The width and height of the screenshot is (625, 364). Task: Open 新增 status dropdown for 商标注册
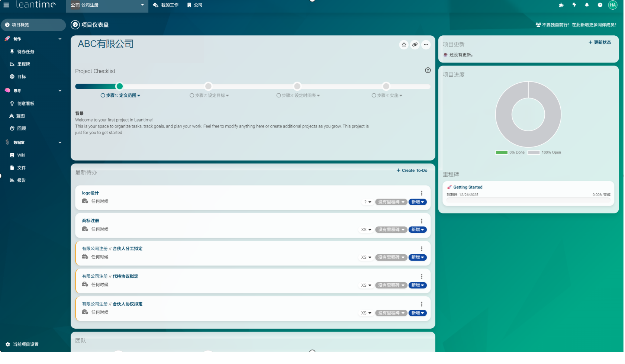418,230
